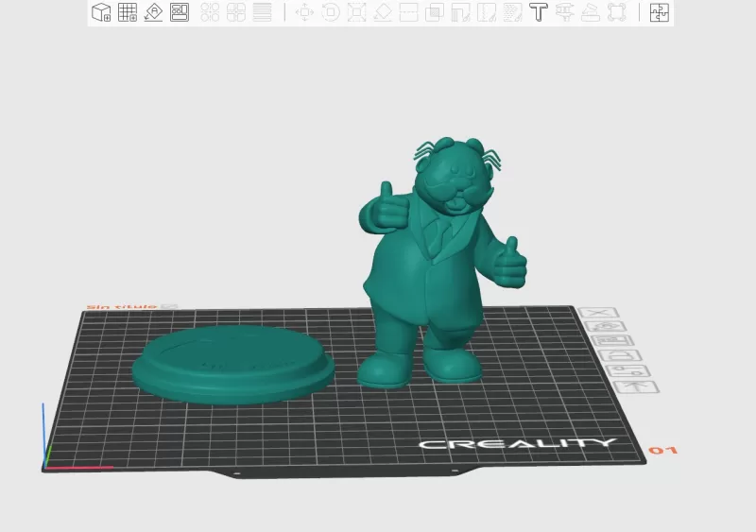Select the Lay on face tool

[x=383, y=12]
